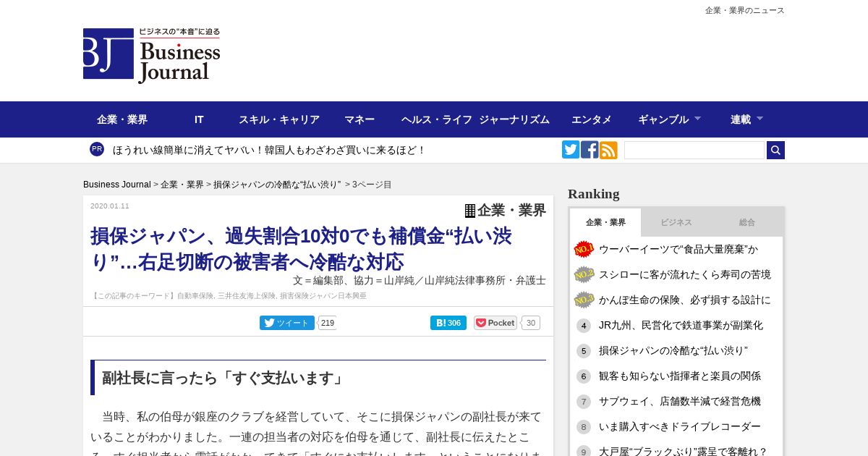Click the keyword 損害保険ジャパン日本興亜
Viewport: 868px width, 456px height.
323,296
